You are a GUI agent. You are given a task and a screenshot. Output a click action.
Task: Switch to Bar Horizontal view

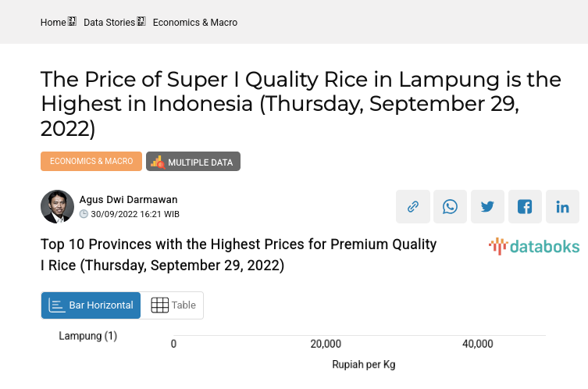(91, 305)
